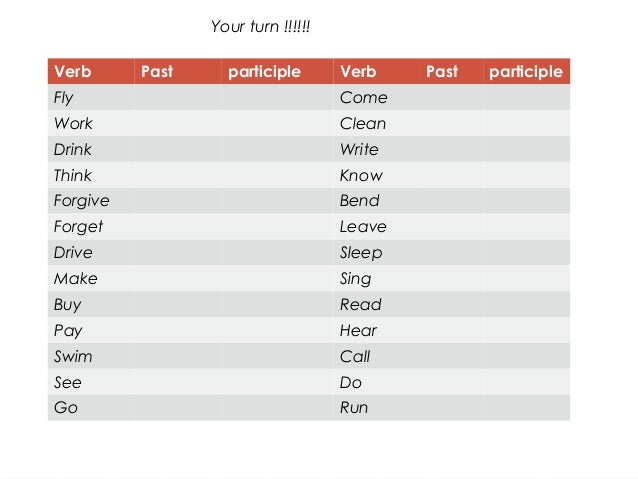638x479 pixels.
Task: Select the 'Sleep' verb cell
Action: pyautogui.click(x=376, y=253)
